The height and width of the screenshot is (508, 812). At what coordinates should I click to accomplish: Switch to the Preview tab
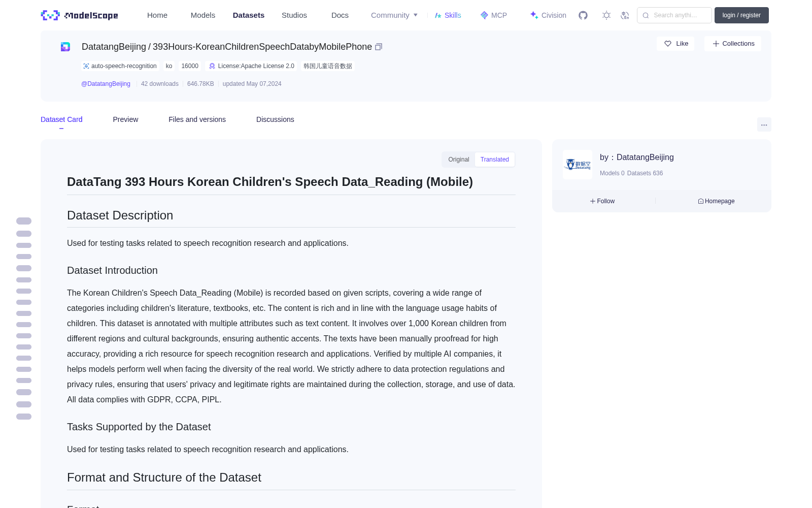click(x=125, y=119)
